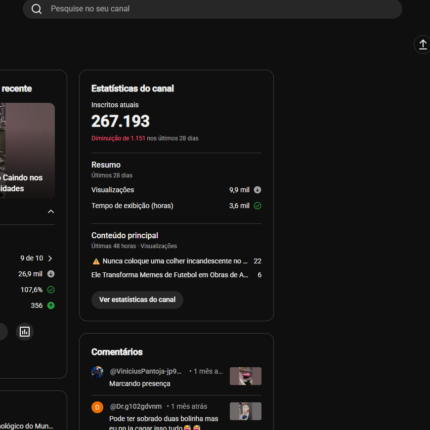430x430 pixels.
Task: Click the search magnifier icon
Action: point(37,9)
